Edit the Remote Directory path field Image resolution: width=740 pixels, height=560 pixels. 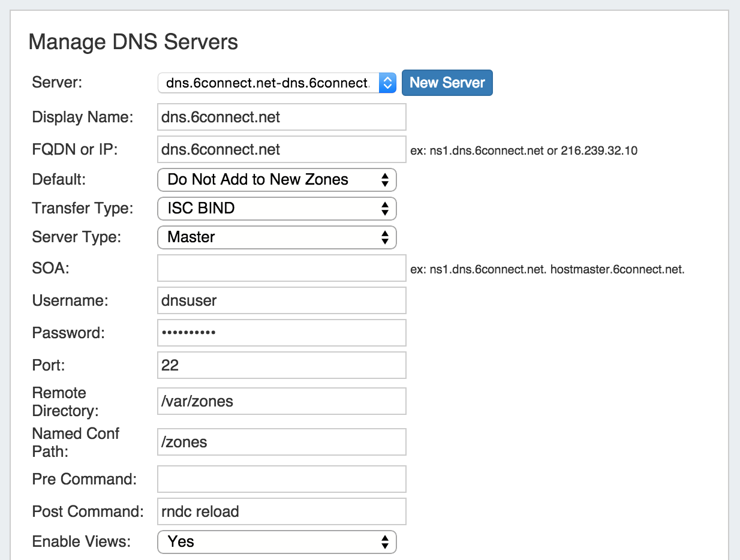coord(281,401)
